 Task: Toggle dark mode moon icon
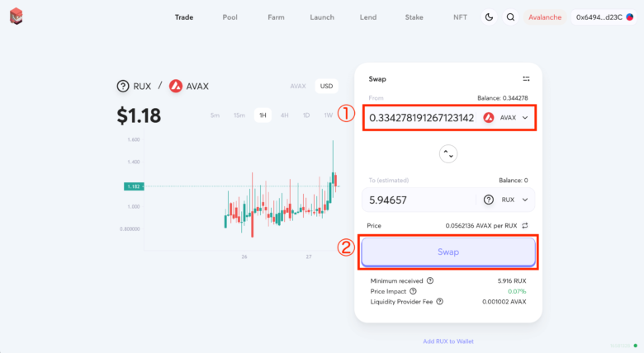click(x=489, y=17)
